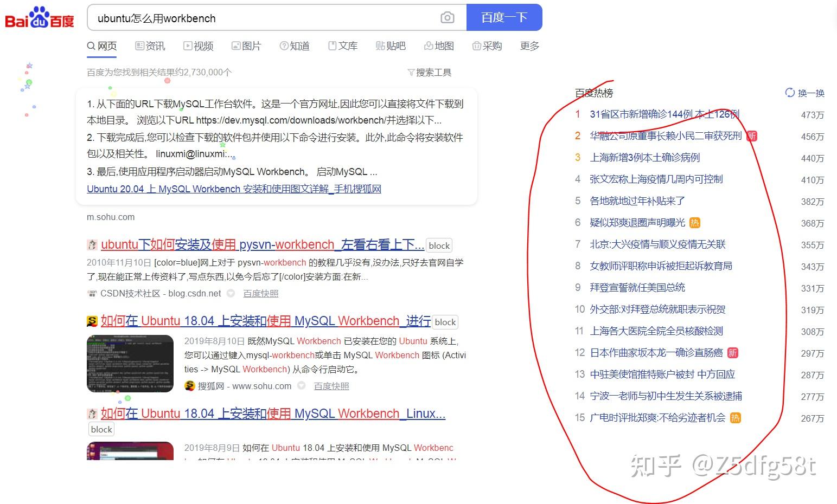Click the Baidu logo
The height and width of the screenshot is (504, 837).
[x=39, y=18]
